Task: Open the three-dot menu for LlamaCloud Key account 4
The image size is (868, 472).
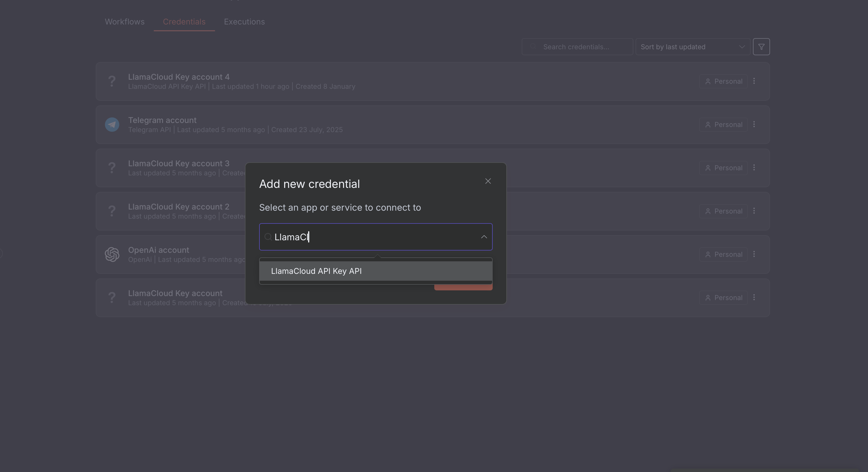Action: (754, 81)
